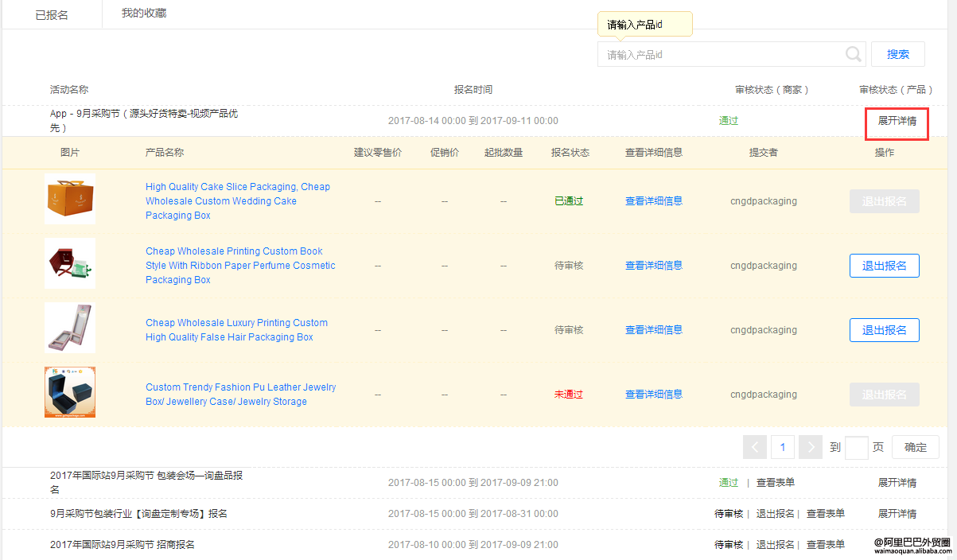This screenshot has height=560, width=957.
Task: Open the leather jewelry box thumbnail
Action: (70, 392)
